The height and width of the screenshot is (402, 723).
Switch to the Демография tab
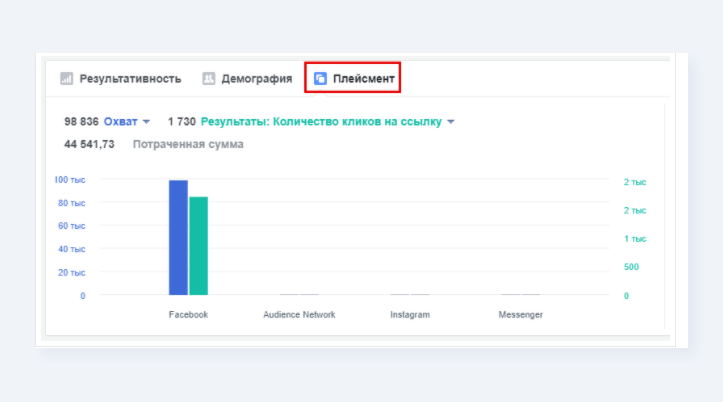[x=247, y=79]
